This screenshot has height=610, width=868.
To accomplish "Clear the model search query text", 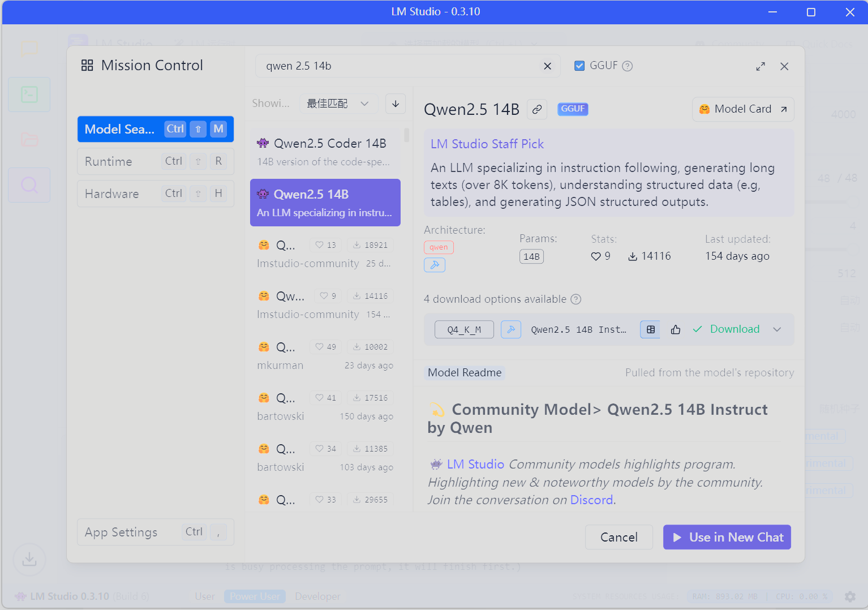I will click(547, 66).
